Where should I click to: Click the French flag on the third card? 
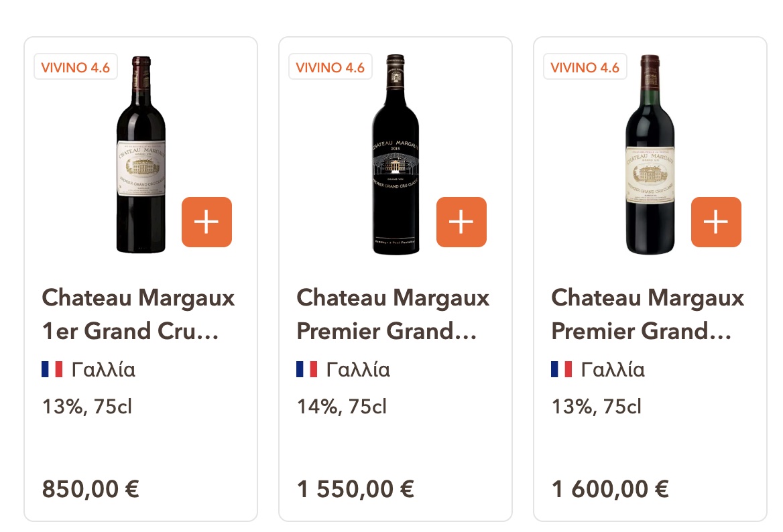(x=561, y=369)
